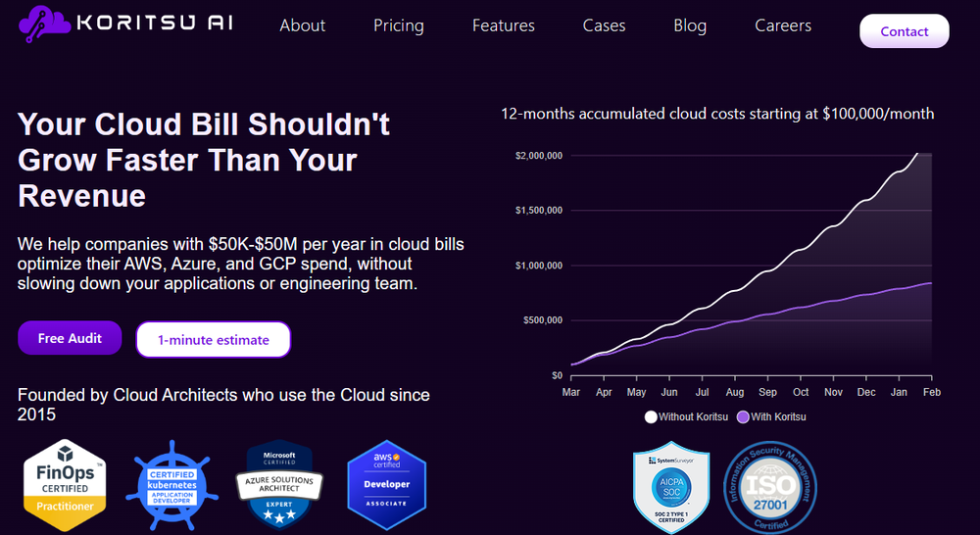Viewport: 980px width, 535px height.
Task: Click the AWS Certified Developer Associate badge
Action: [x=386, y=484]
